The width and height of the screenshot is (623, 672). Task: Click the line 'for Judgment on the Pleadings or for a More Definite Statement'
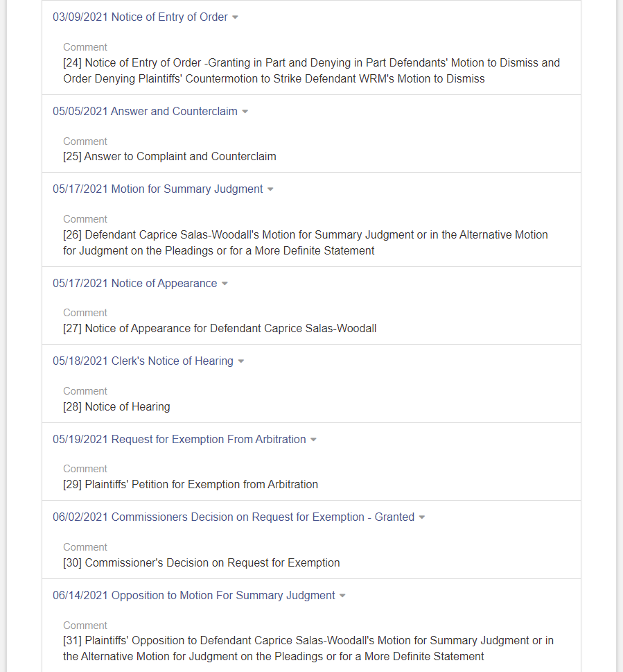pos(219,251)
